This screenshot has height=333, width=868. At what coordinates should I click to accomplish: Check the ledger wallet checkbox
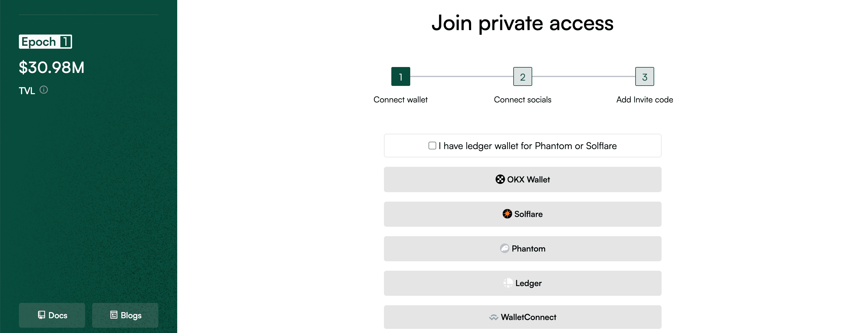click(x=432, y=146)
